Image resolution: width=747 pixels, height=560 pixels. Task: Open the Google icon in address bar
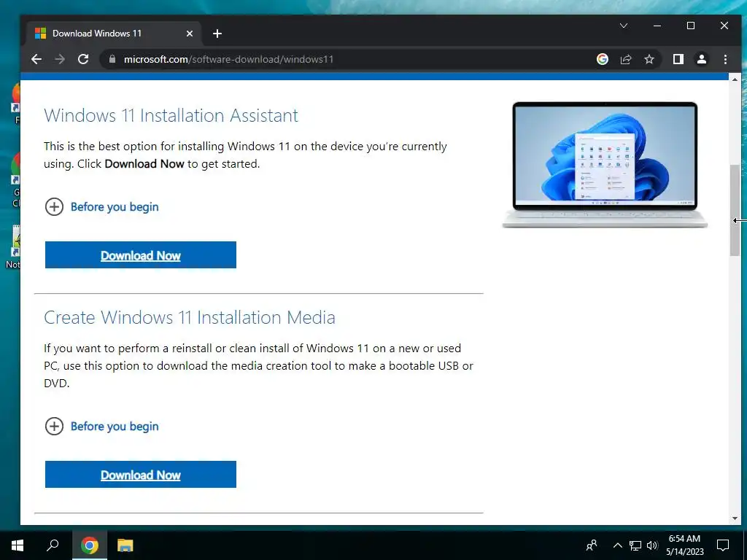[602, 59]
